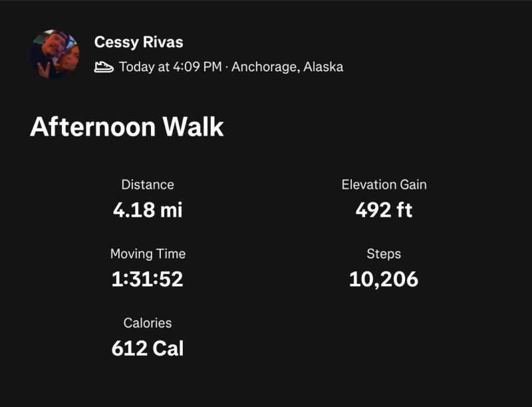
Task: Click the mi unit in distance
Action: click(172, 210)
